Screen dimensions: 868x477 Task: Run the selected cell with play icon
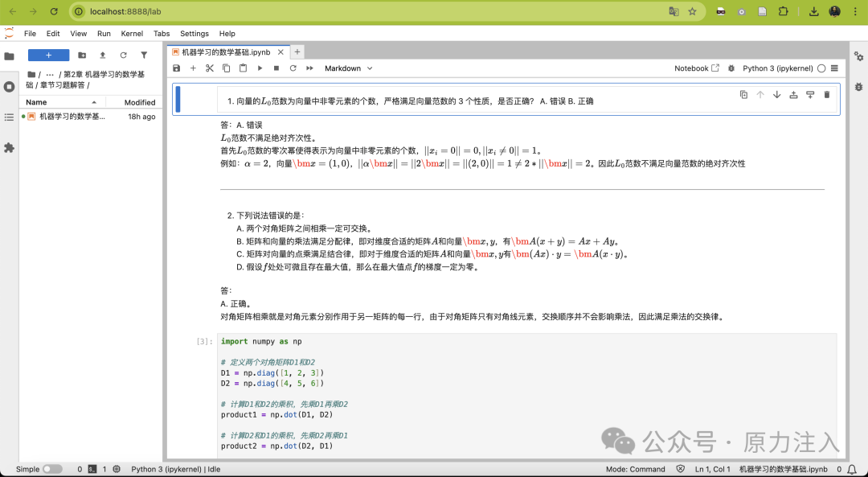tap(260, 68)
